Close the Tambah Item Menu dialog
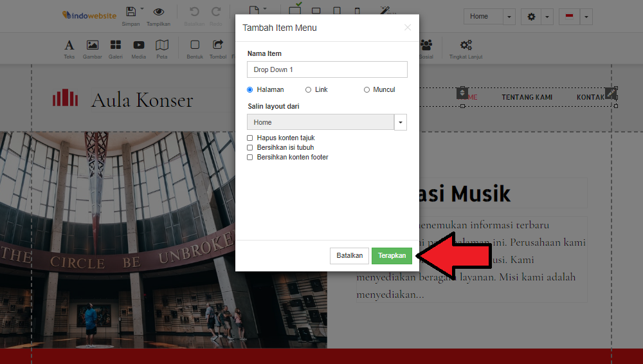Image resolution: width=643 pixels, height=364 pixels. pyautogui.click(x=407, y=28)
